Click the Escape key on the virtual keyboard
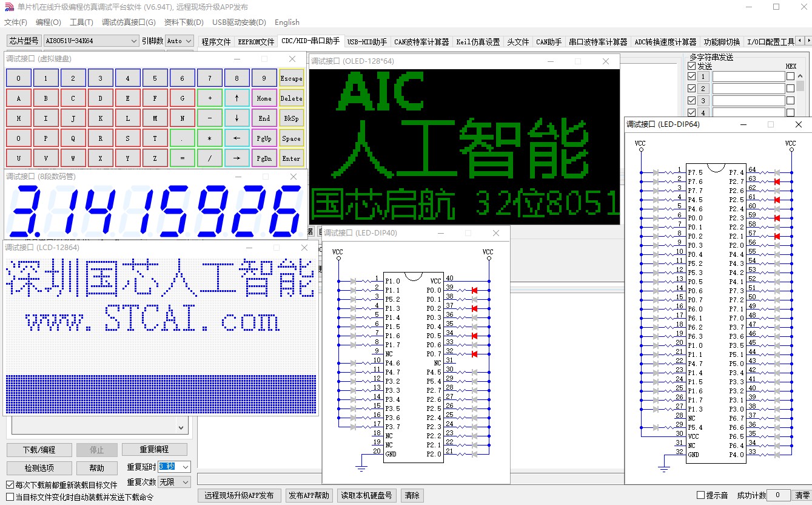Image resolution: width=812 pixels, height=505 pixels. pos(291,78)
